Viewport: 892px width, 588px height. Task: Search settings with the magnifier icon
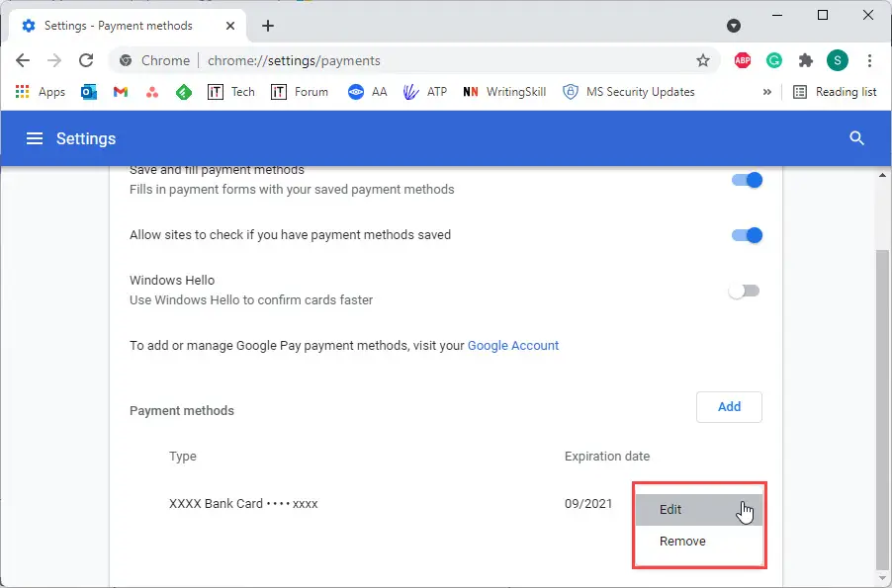pos(856,138)
